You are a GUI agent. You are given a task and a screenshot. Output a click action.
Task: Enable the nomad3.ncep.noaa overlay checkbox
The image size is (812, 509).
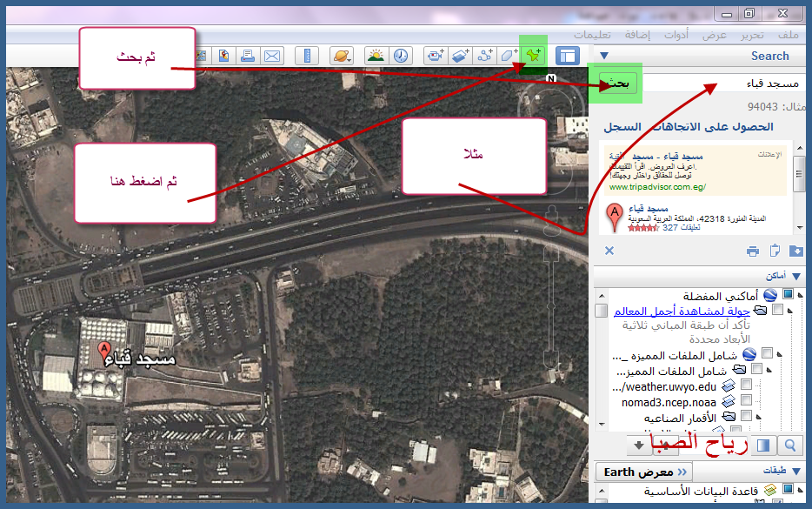tap(746, 400)
